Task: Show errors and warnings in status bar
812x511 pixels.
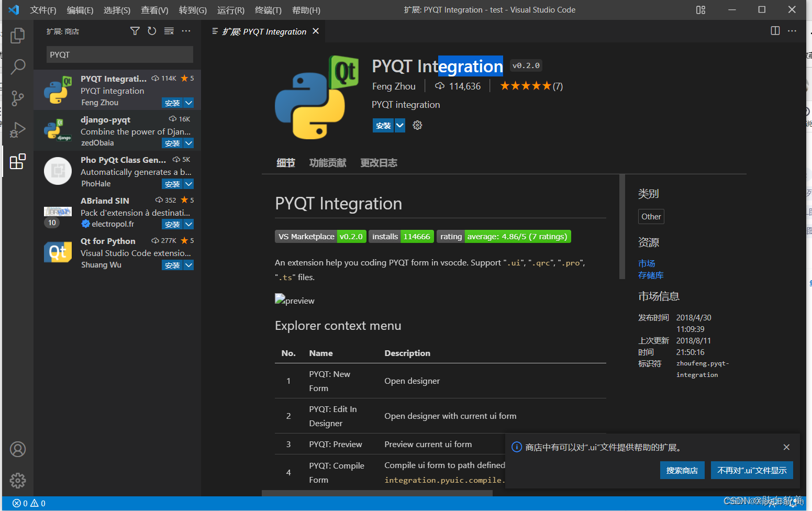Action: pos(29,503)
